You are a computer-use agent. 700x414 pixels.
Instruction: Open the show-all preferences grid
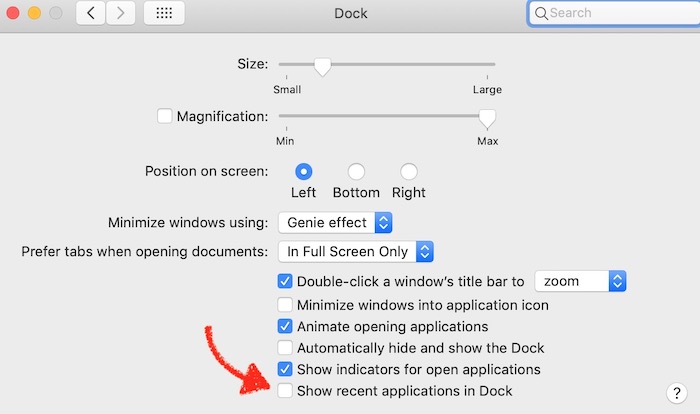coord(164,14)
